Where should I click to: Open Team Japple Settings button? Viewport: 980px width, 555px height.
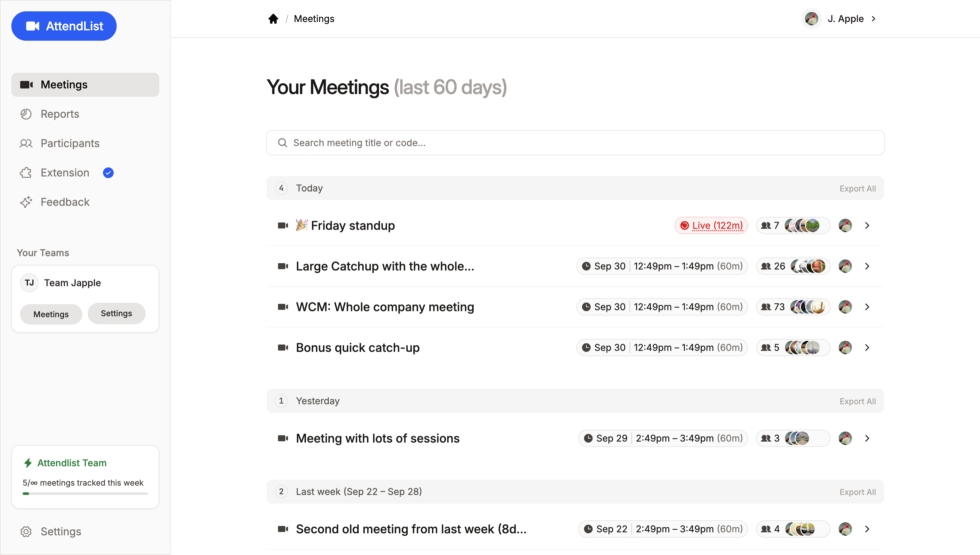click(116, 313)
